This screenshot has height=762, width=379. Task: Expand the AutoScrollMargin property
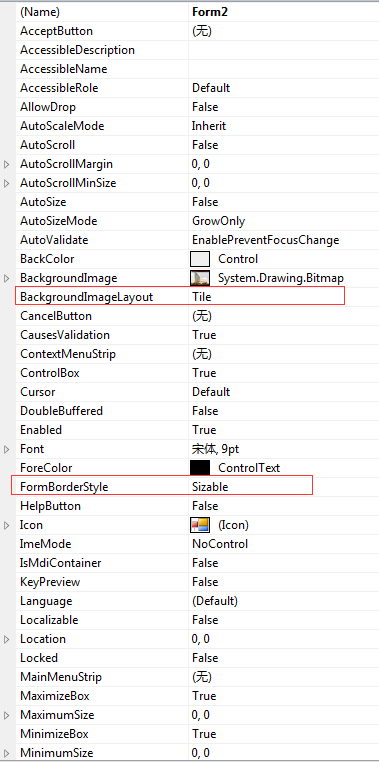7,164
